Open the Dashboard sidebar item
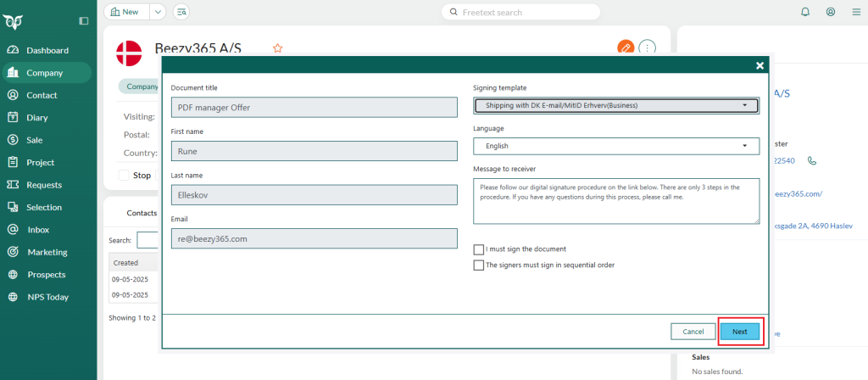The width and height of the screenshot is (868, 380). pos(47,50)
